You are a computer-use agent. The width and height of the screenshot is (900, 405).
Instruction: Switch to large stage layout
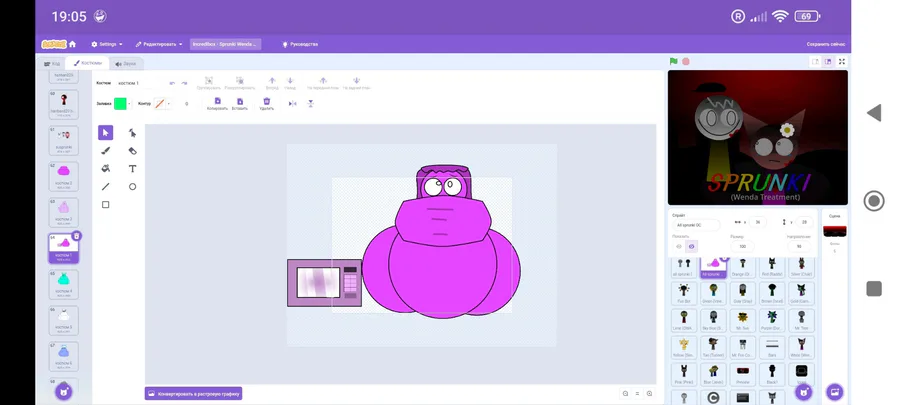[x=828, y=61]
